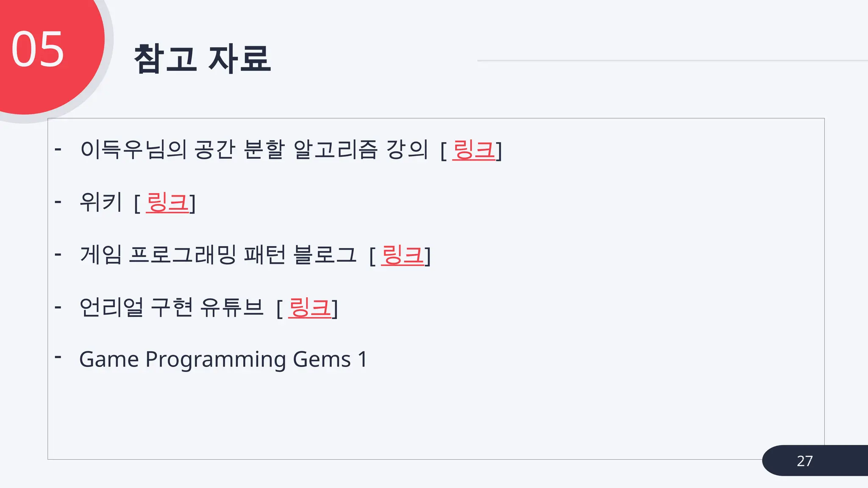The width and height of the screenshot is (868, 488).
Task: Open the 언리얼 구현 유튜브 링크
Action: 309,308
